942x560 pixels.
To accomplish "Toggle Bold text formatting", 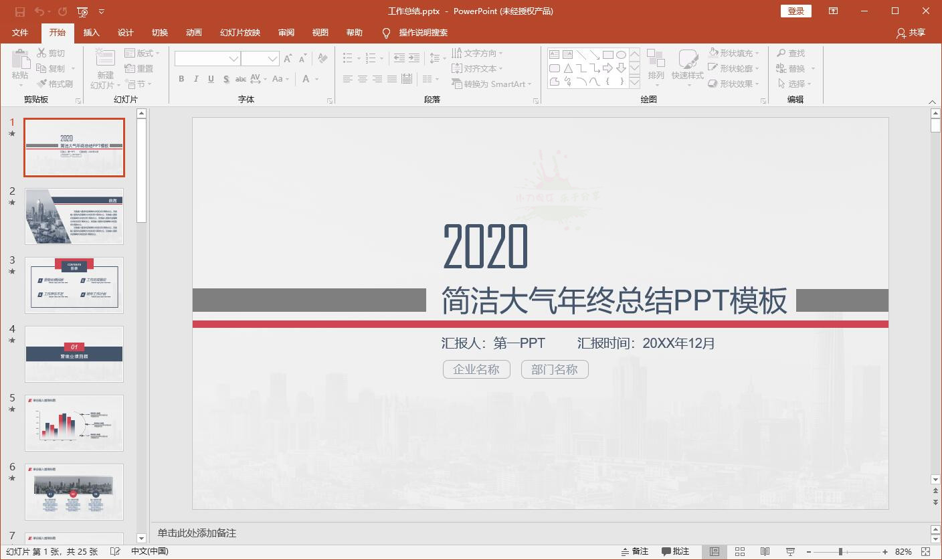I will pos(181,79).
